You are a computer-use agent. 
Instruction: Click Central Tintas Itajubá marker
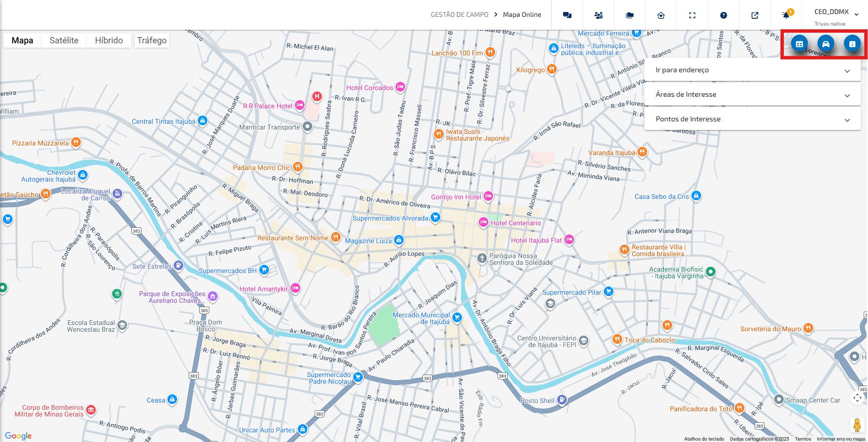point(203,120)
